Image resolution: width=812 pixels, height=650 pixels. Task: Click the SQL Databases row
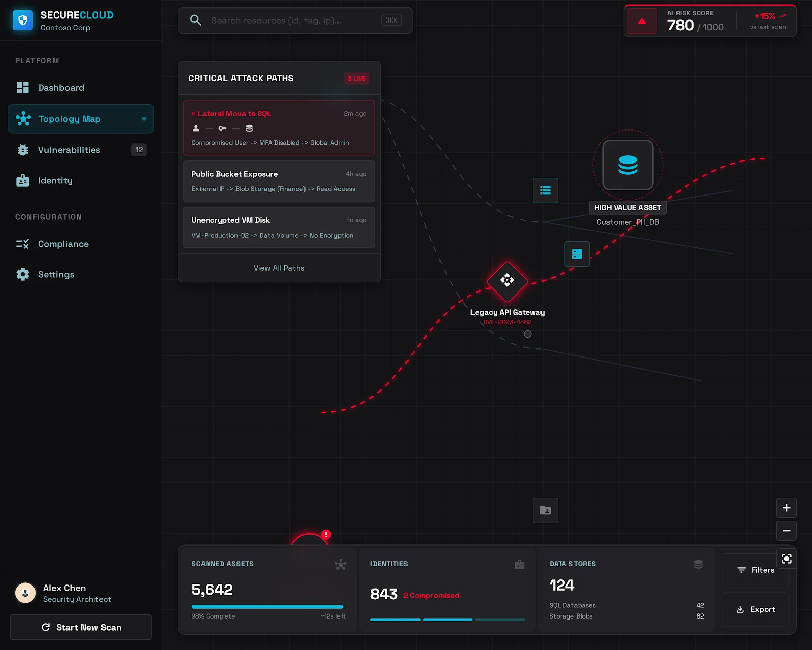[627, 605]
